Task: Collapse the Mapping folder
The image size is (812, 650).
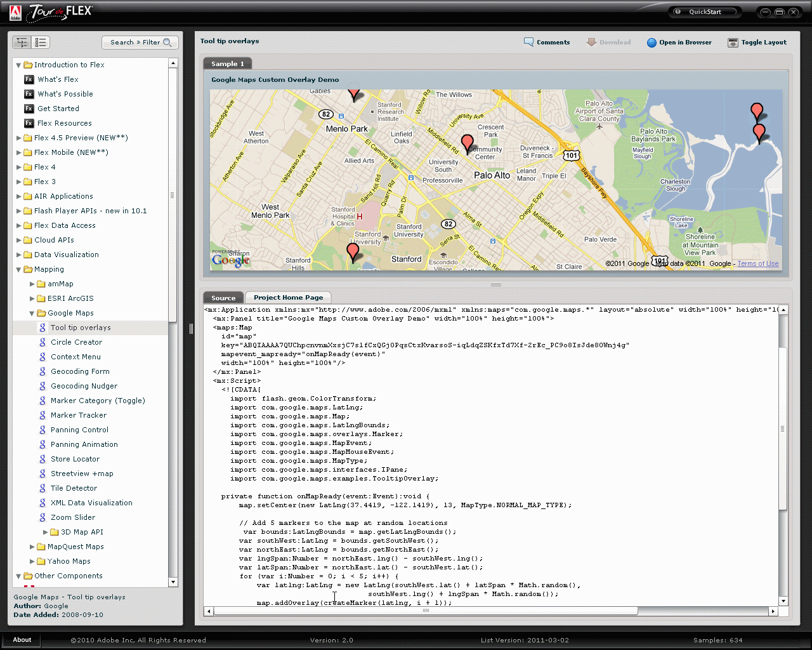Action: [x=19, y=269]
